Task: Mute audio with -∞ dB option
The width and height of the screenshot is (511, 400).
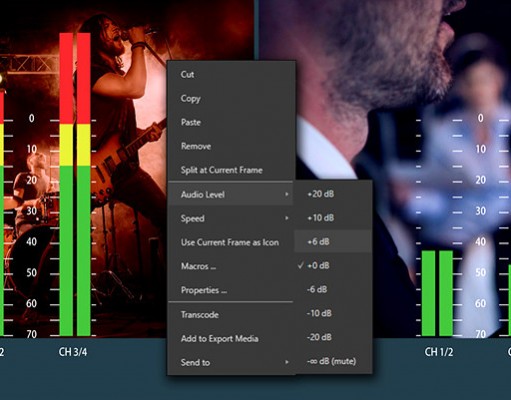Action: coord(333,361)
